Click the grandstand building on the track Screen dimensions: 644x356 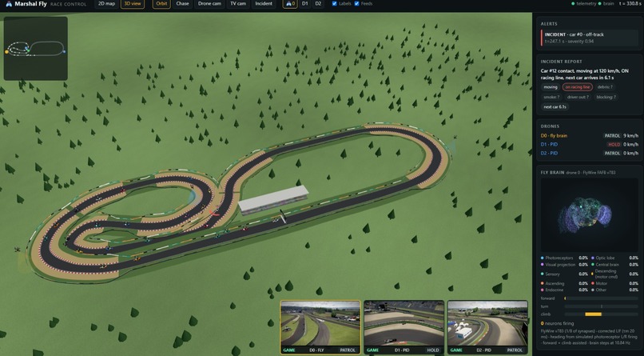[273, 199]
